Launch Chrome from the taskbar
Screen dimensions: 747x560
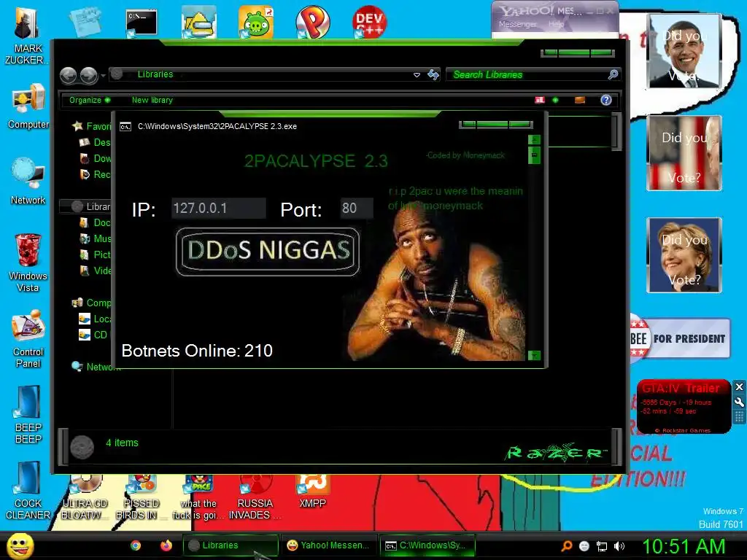point(136,545)
